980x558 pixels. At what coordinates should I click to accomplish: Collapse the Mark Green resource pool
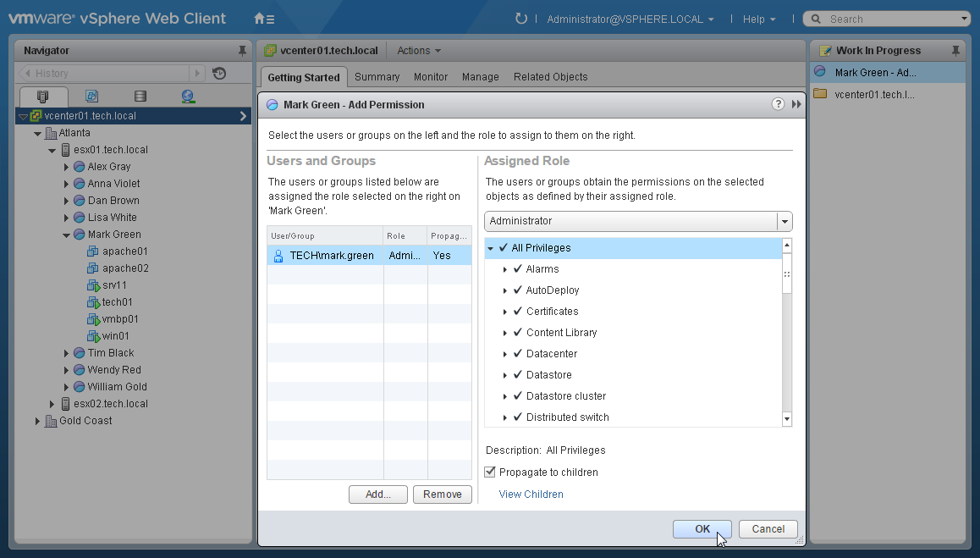point(66,235)
